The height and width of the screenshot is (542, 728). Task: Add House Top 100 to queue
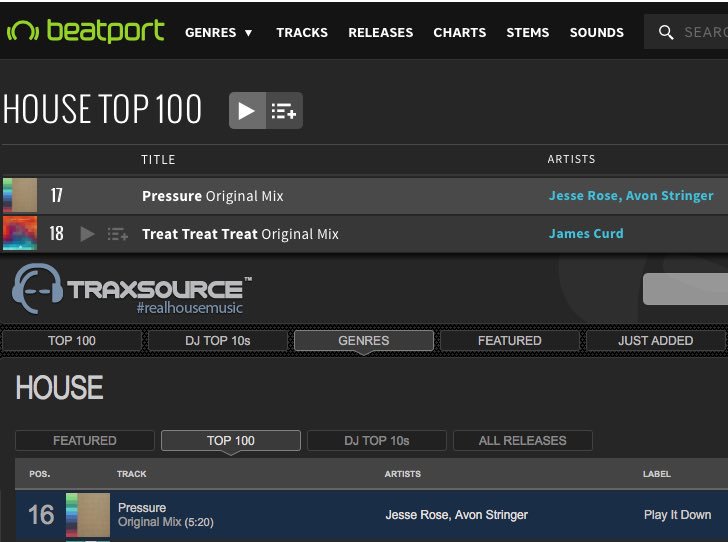click(x=284, y=111)
